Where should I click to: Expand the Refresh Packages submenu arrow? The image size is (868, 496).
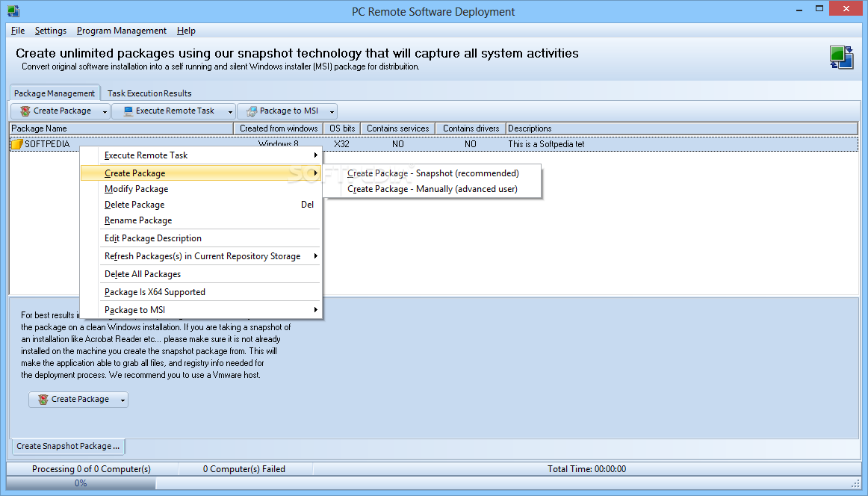(315, 255)
